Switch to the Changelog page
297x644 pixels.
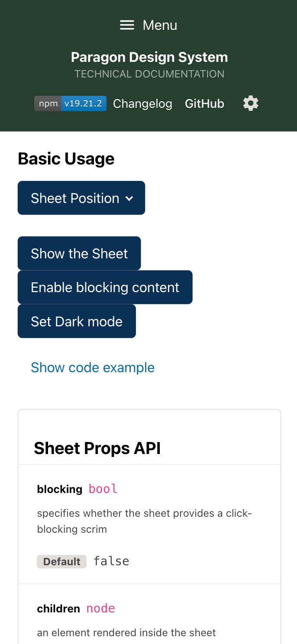(142, 103)
